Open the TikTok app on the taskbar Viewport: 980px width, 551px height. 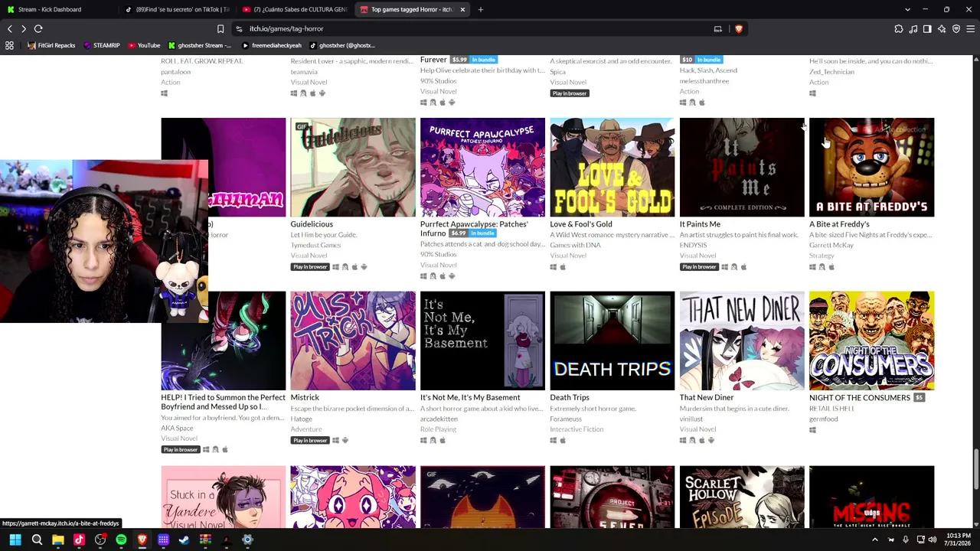pyautogui.click(x=79, y=540)
